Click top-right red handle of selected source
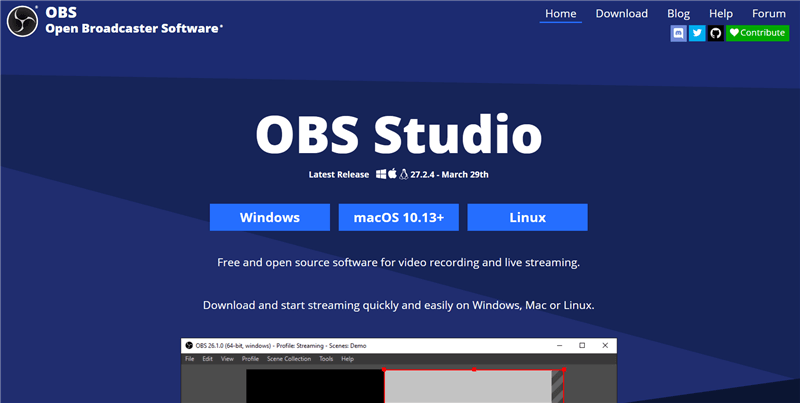 tap(564, 369)
